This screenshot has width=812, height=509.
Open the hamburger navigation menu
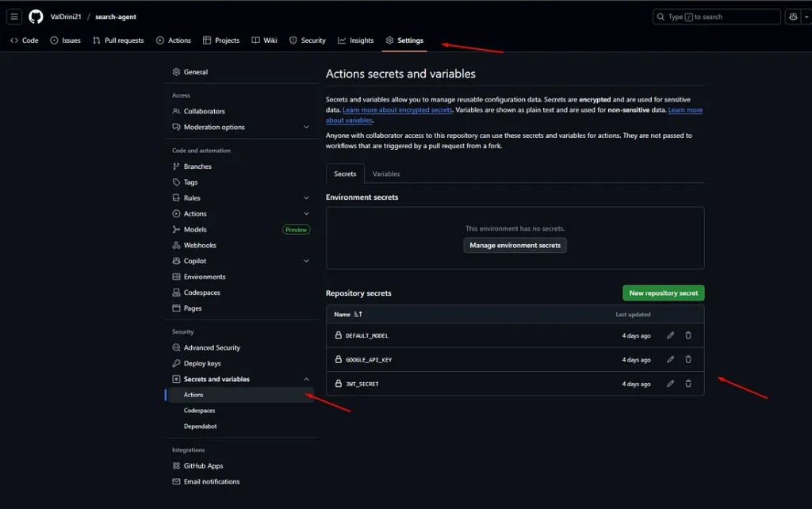pyautogui.click(x=14, y=17)
